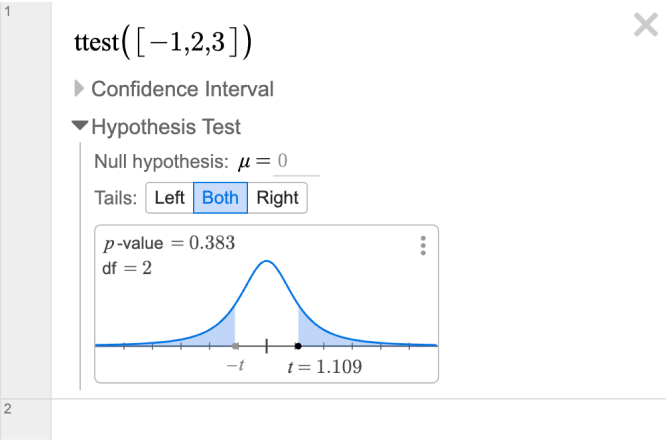Click the Confidence Interval label
The image size is (666, 440).
click(183, 89)
